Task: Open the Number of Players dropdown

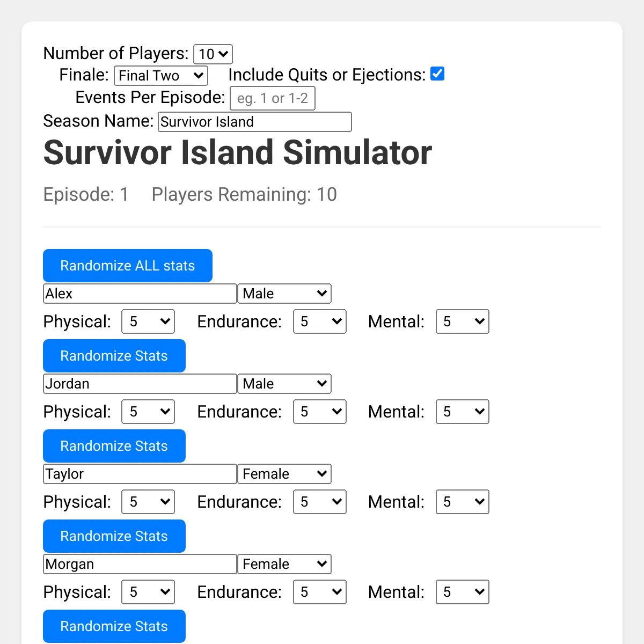Action: click(213, 54)
